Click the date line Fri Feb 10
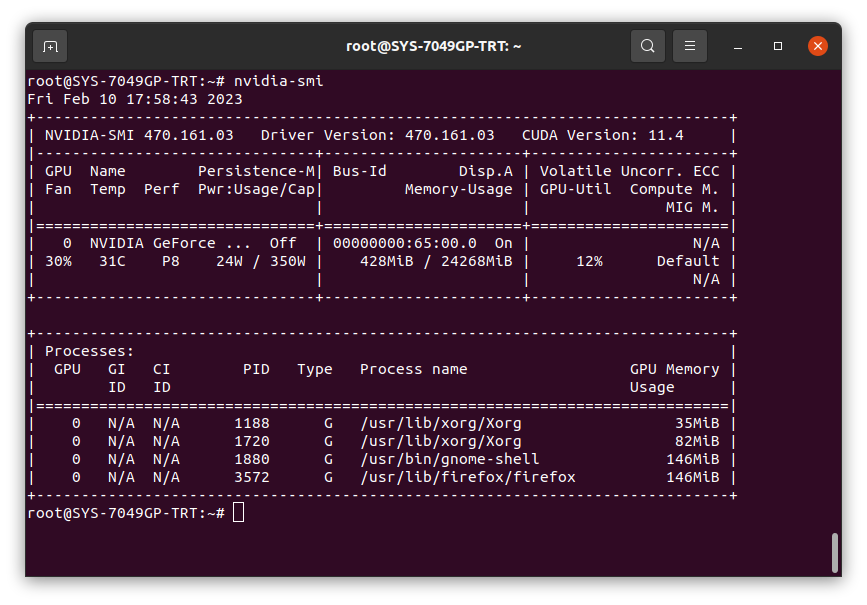 (135, 99)
